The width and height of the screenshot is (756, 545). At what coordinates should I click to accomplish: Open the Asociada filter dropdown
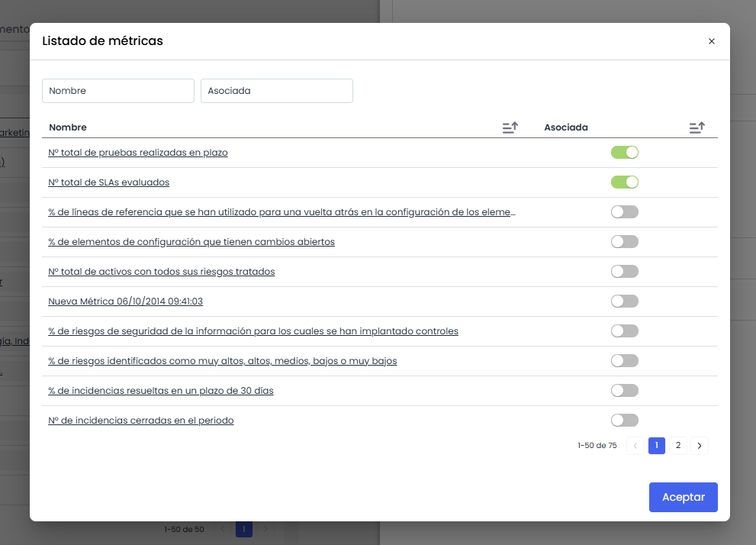point(276,91)
